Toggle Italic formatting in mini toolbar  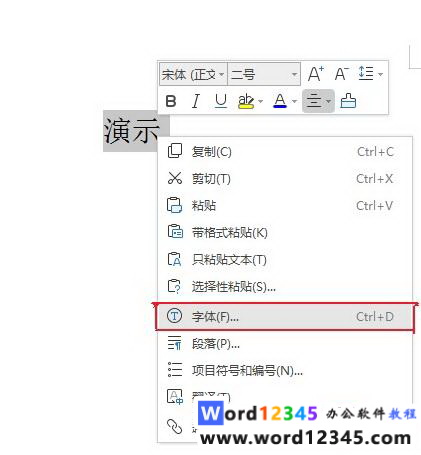point(196,101)
